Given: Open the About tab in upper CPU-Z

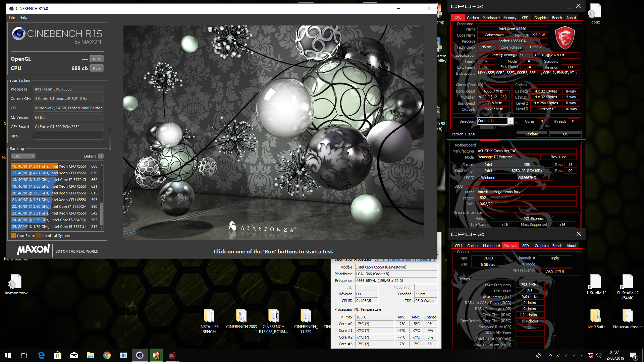Looking at the screenshot, I should point(571,18).
